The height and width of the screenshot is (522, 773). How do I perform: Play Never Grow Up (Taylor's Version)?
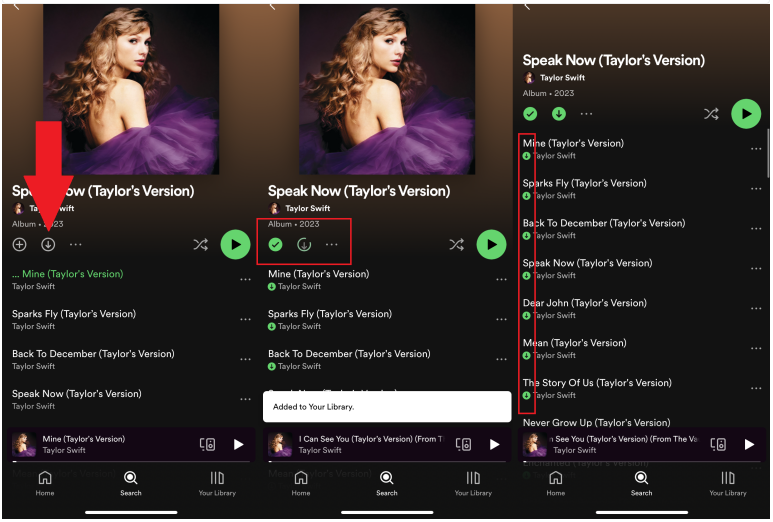click(597, 423)
